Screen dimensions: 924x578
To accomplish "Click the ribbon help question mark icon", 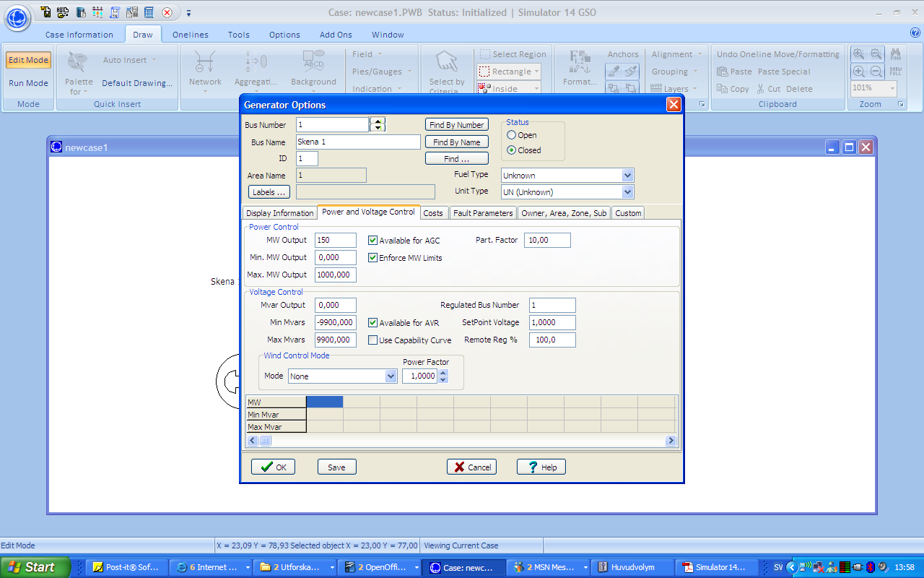I will (915, 33).
